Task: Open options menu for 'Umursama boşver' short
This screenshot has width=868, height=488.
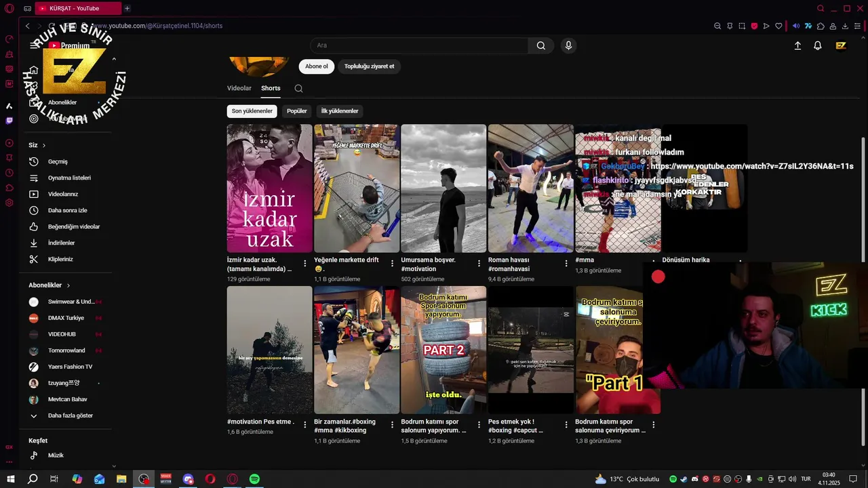Action: click(479, 264)
